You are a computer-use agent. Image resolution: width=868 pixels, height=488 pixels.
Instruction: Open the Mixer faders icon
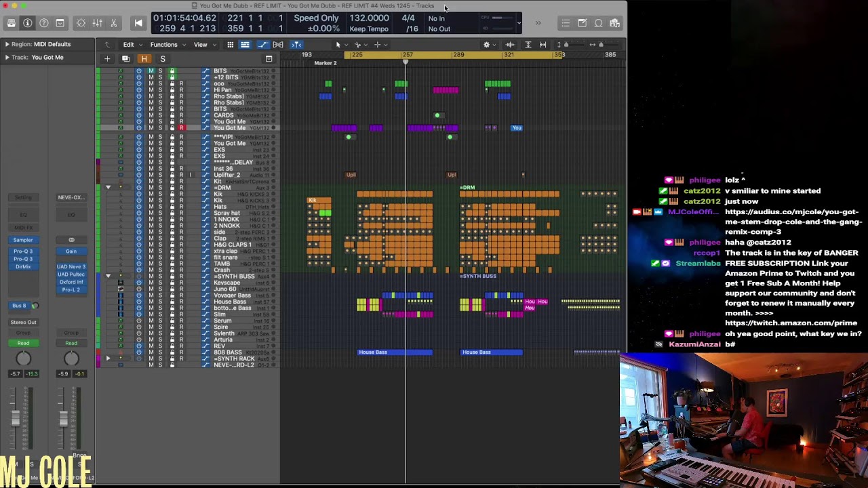pyautogui.click(x=98, y=23)
